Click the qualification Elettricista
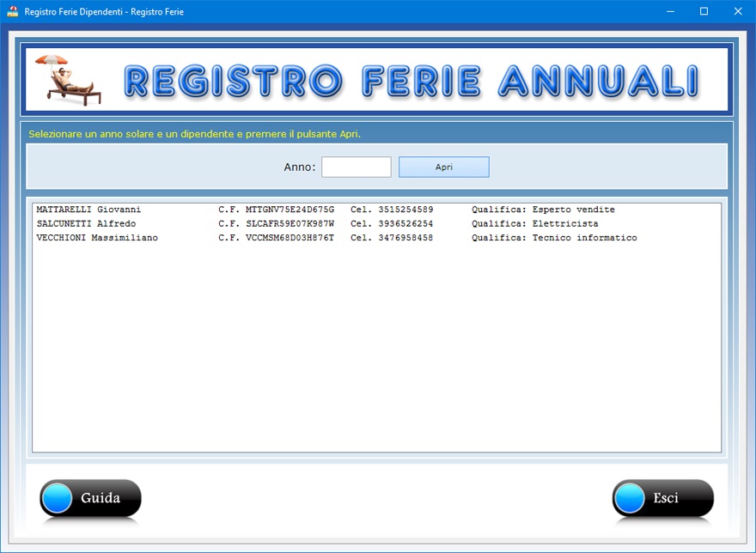The height and width of the screenshot is (553, 756). click(565, 223)
